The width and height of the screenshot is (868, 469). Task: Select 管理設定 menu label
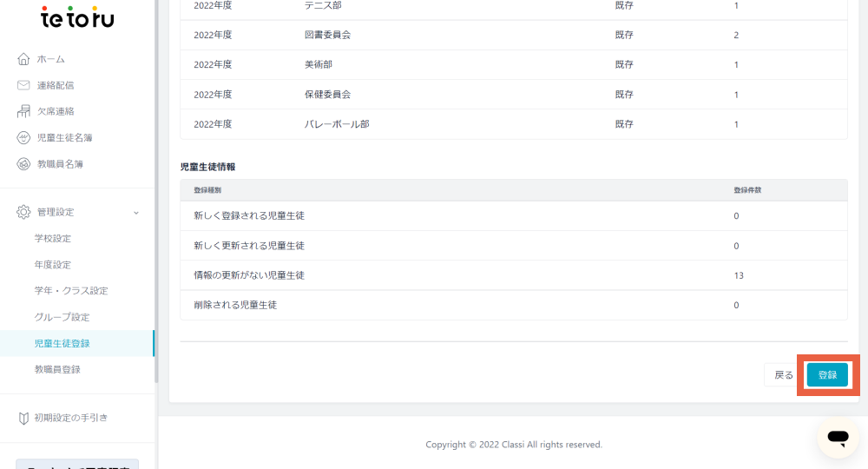click(56, 212)
